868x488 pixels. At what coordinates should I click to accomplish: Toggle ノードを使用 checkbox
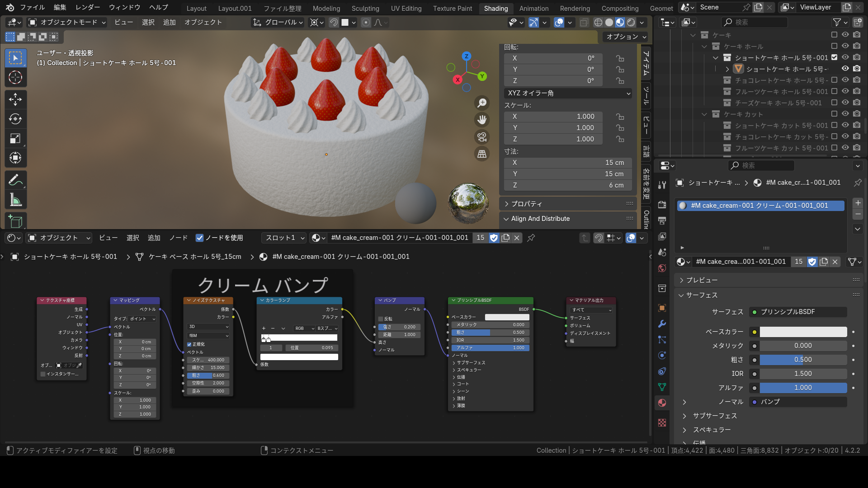tap(199, 238)
